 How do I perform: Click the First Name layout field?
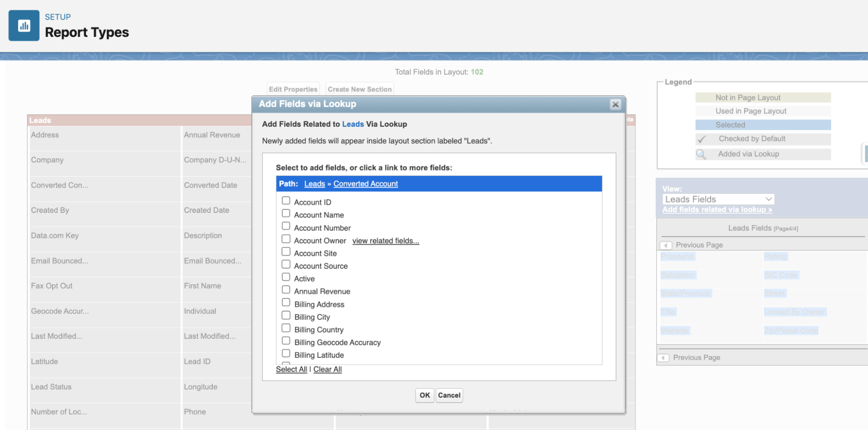(x=217, y=290)
